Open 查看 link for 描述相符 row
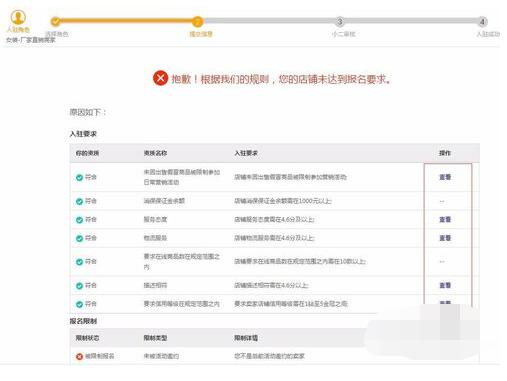The width and height of the screenshot is (507, 381). coord(445,285)
